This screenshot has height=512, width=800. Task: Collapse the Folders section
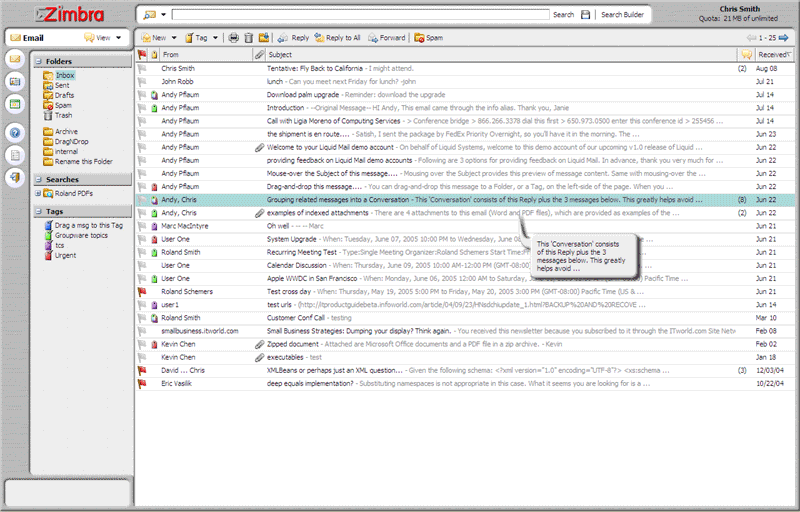38,61
